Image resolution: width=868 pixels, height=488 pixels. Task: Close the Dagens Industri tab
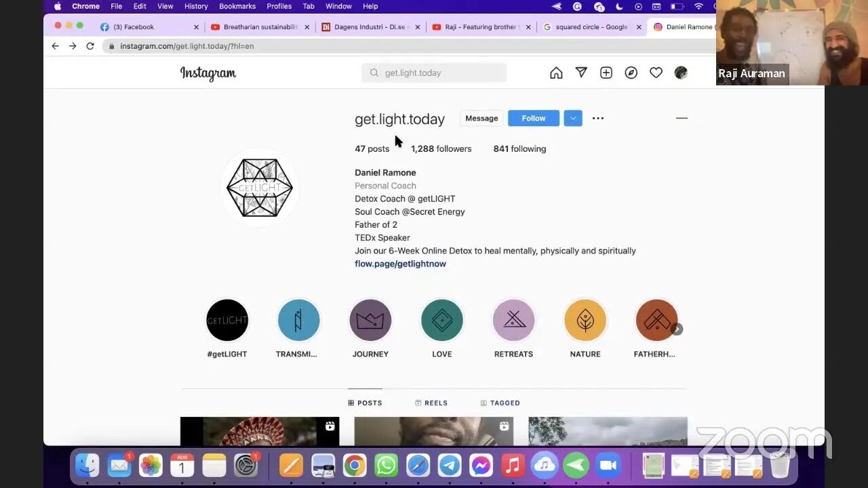[x=418, y=27]
